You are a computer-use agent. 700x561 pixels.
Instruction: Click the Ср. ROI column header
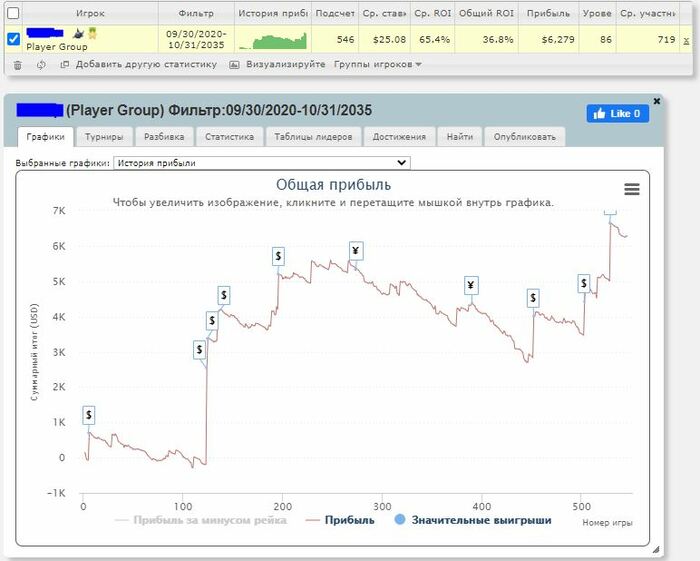[433, 13]
